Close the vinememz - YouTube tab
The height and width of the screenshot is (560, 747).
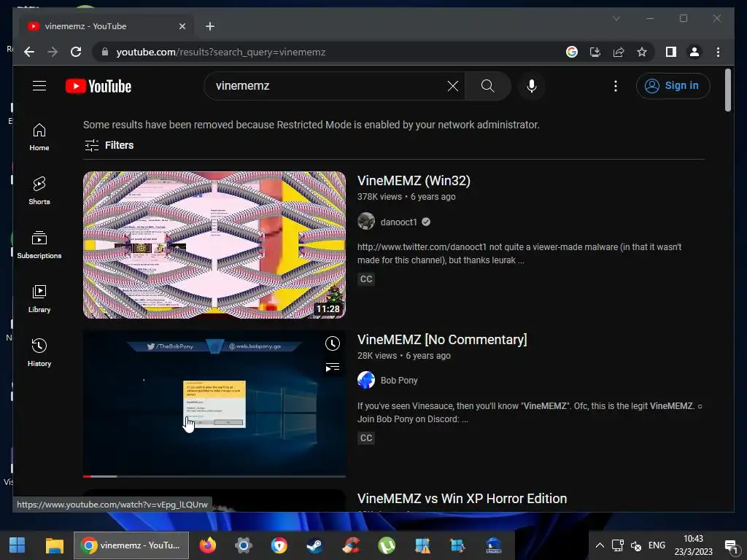pyautogui.click(x=182, y=26)
